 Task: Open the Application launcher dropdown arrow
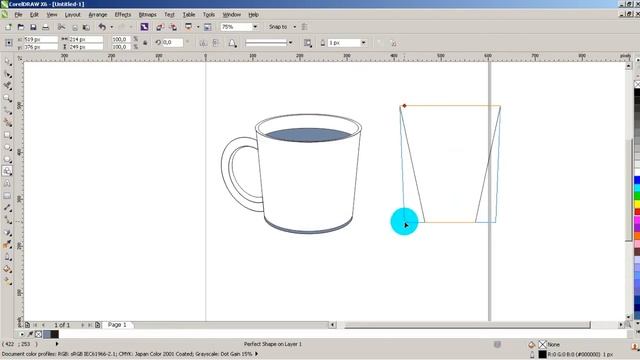click(198, 27)
